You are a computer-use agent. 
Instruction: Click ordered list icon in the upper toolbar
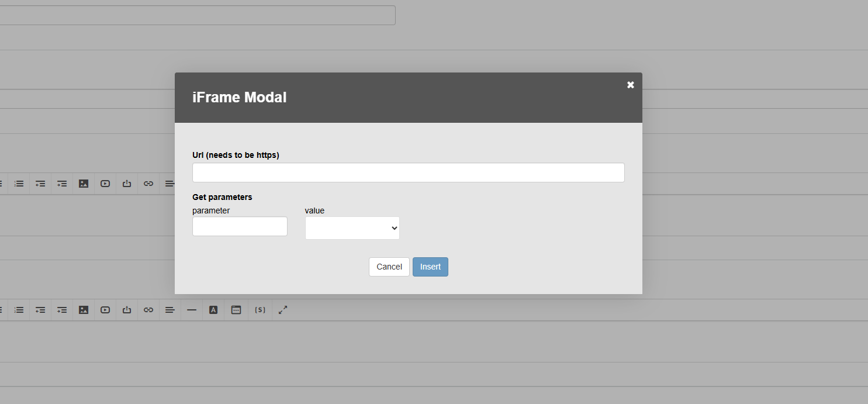[19, 184]
